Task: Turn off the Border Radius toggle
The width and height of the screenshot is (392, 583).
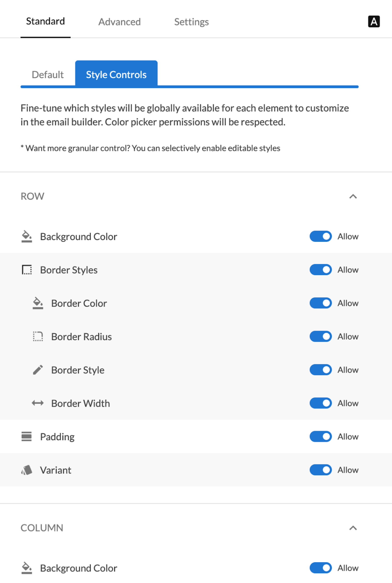Action: 320,336
